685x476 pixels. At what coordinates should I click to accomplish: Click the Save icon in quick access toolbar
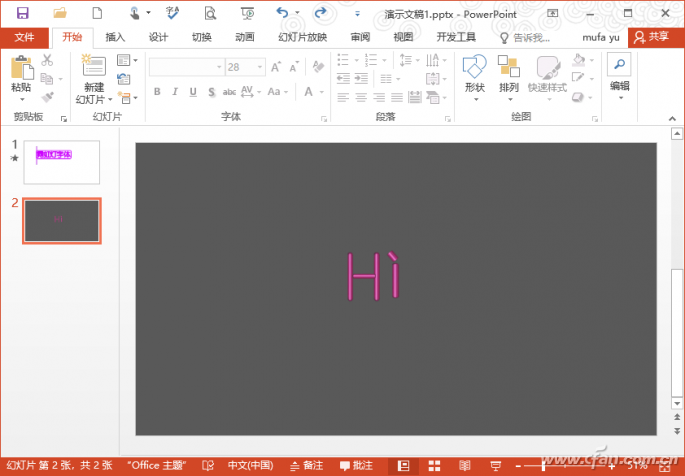point(23,13)
